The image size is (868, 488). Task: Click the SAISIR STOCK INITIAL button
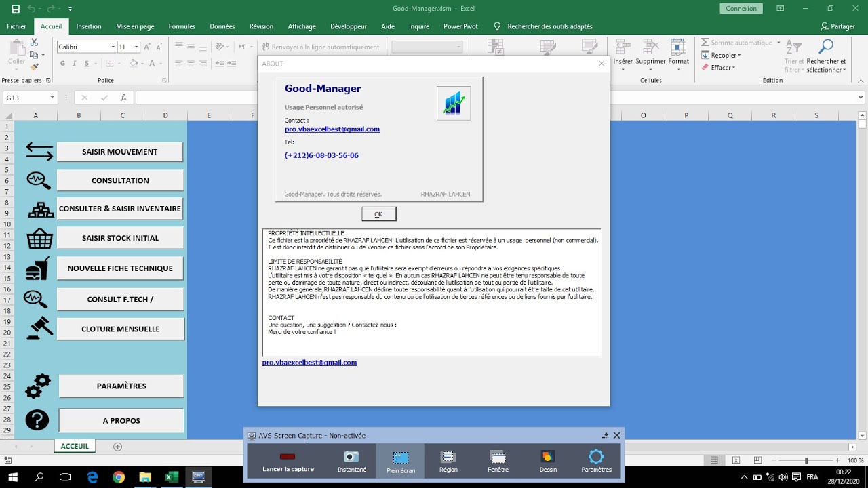pos(120,238)
